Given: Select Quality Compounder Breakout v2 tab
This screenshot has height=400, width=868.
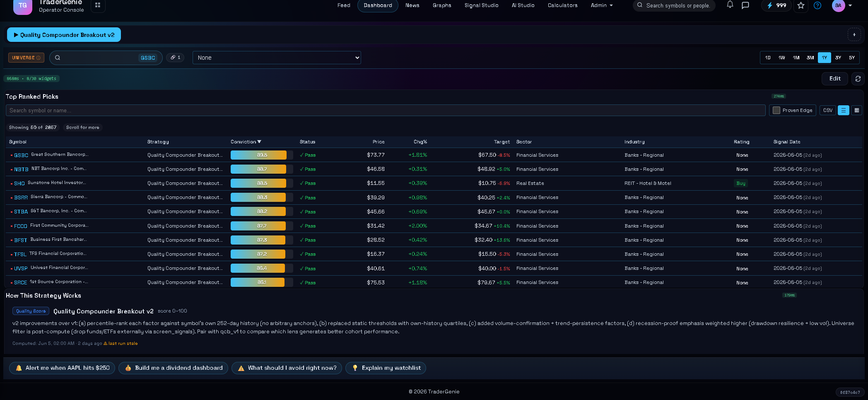Looking at the screenshot, I should pos(64,35).
